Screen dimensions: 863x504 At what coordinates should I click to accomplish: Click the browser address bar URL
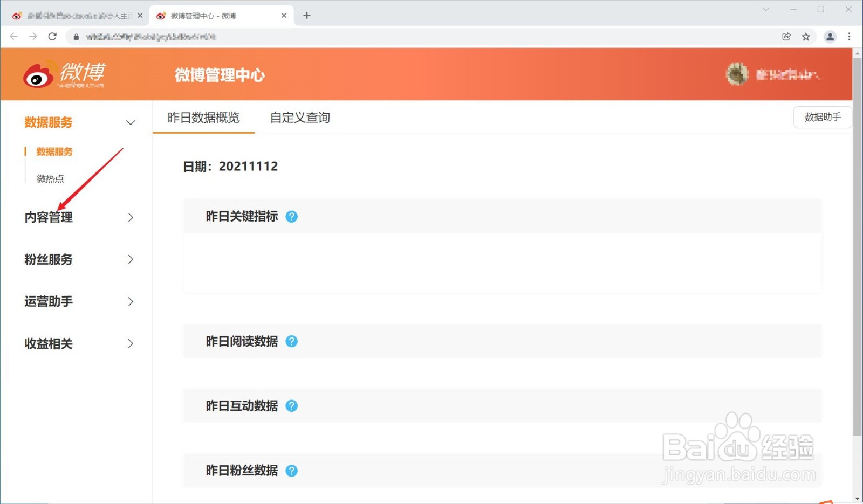[x=151, y=37]
